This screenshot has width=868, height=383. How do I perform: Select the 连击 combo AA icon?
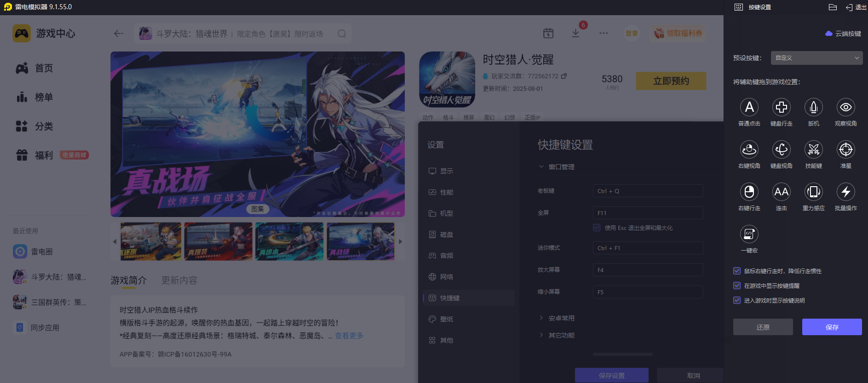click(781, 192)
